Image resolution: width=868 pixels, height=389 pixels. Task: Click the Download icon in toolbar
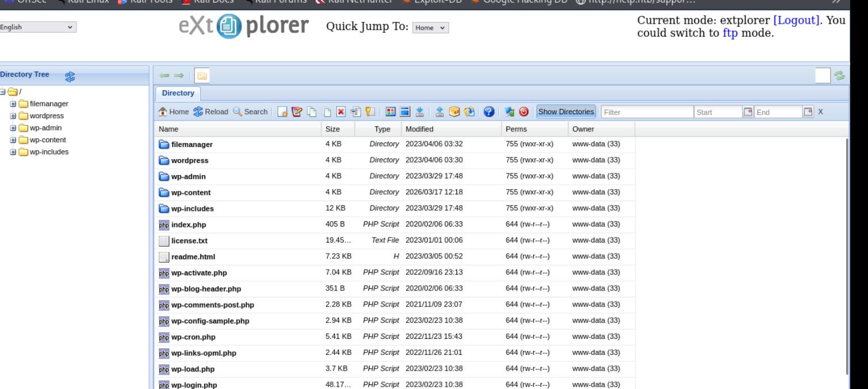coord(420,112)
